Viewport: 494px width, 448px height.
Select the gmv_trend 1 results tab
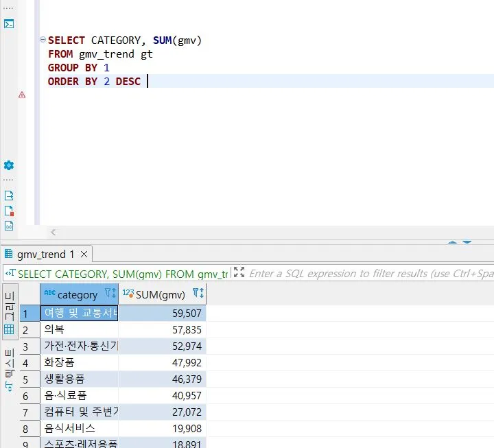46,255
